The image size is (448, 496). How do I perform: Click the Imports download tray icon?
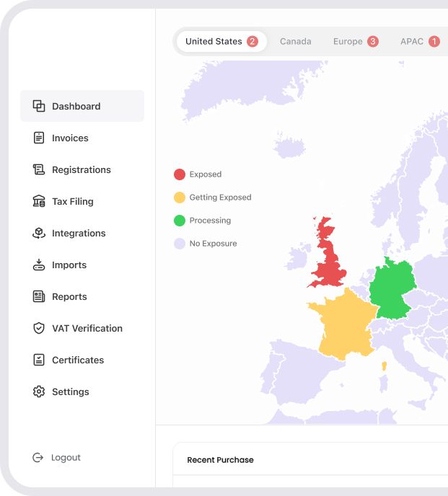pyautogui.click(x=39, y=265)
